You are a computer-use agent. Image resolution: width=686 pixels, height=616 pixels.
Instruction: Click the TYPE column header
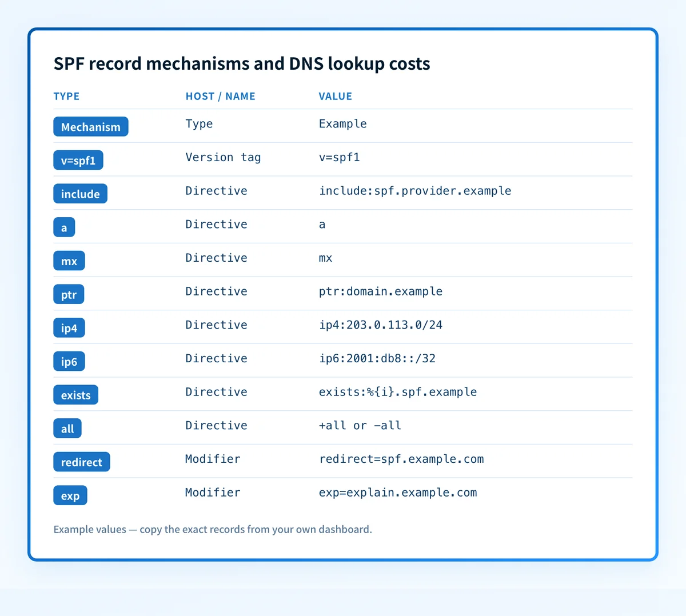66,96
